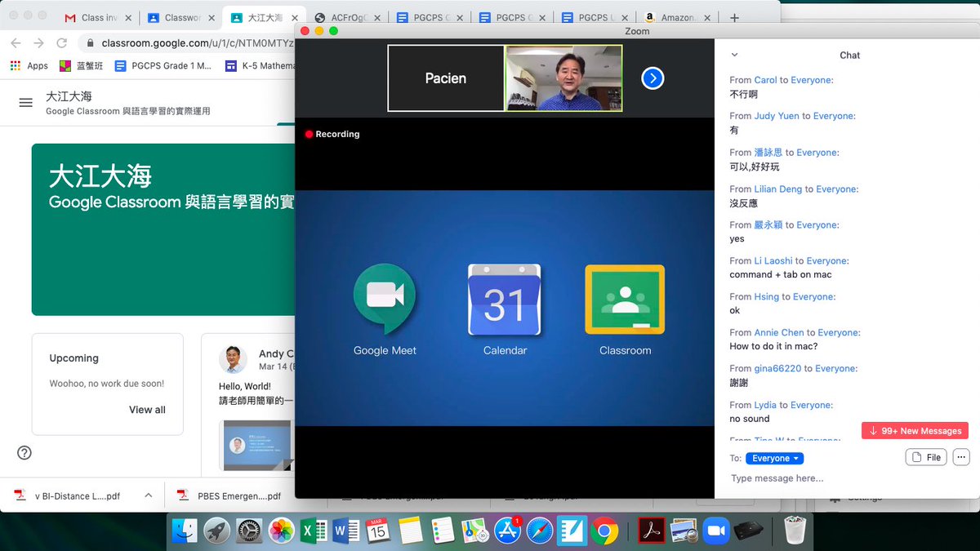
Task: Send a file using the File button
Action: 925,457
